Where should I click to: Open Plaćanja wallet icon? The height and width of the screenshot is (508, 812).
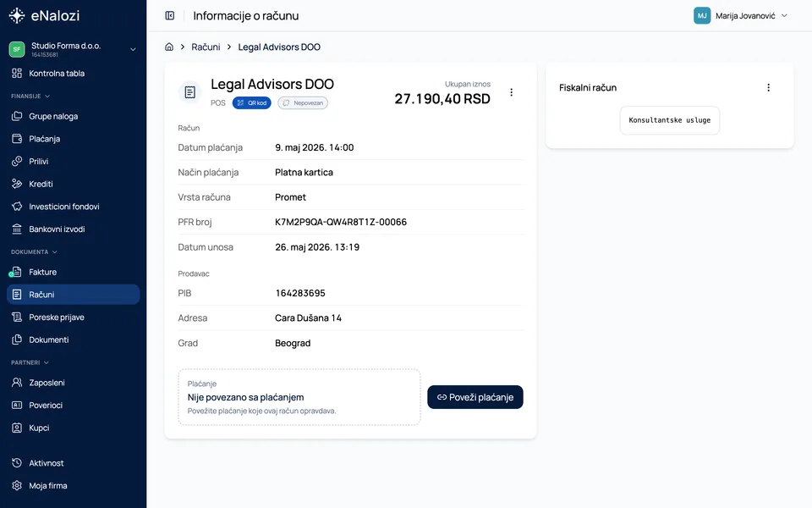coord(17,138)
